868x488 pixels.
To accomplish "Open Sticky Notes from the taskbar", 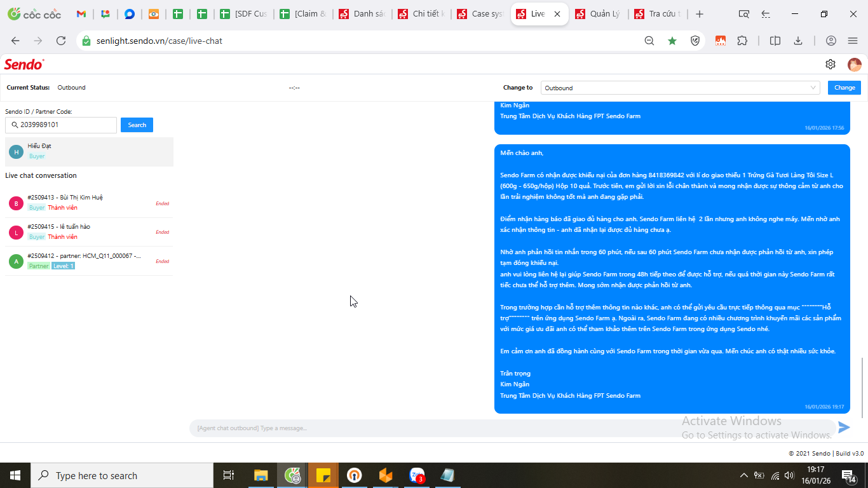I will tap(323, 475).
